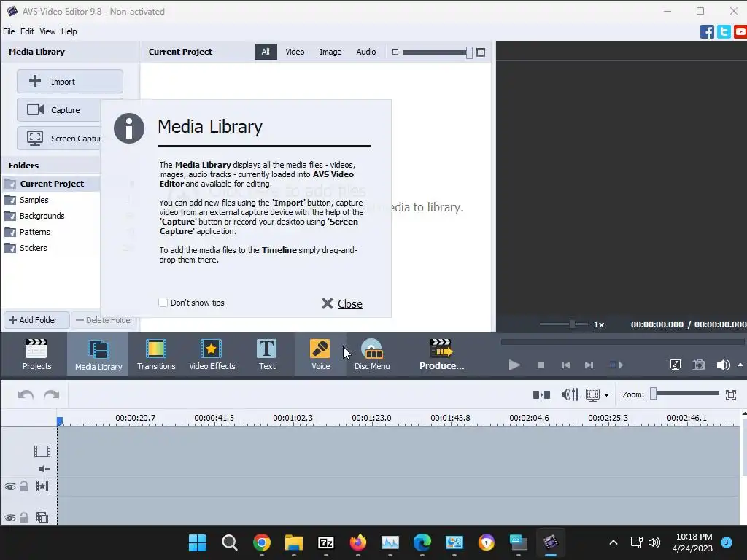Open the Projects section
747x560 pixels.
tap(36, 354)
